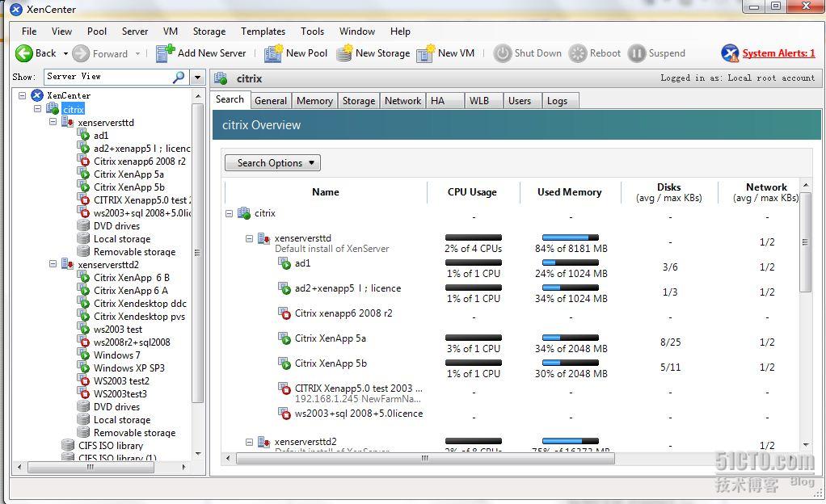Open the Back history dropdown arrow
This screenshot has width=826, height=504.
point(65,54)
